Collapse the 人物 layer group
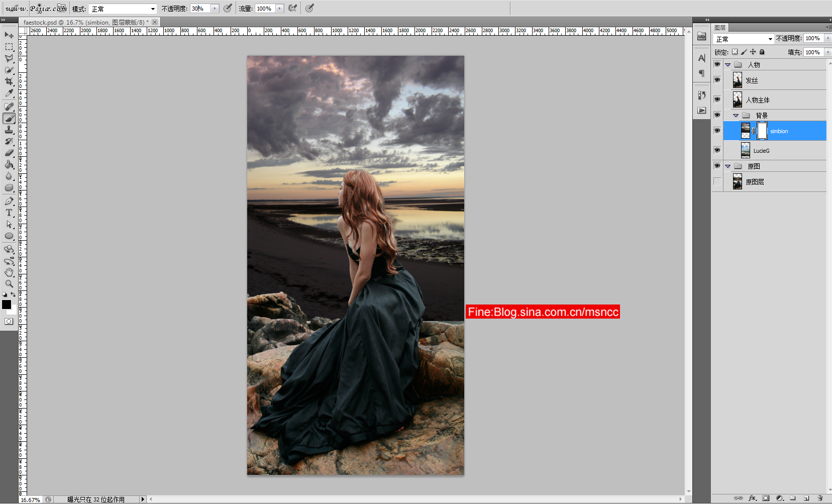Image resolution: width=832 pixels, height=504 pixels. coord(727,65)
